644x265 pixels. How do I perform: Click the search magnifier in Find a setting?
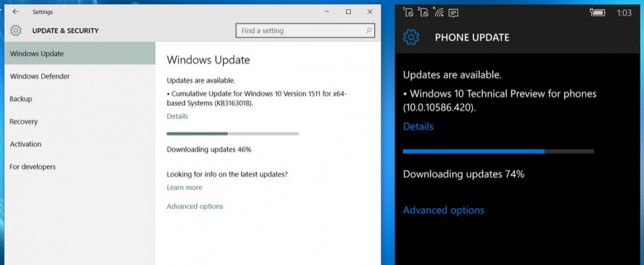pos(368,30)
